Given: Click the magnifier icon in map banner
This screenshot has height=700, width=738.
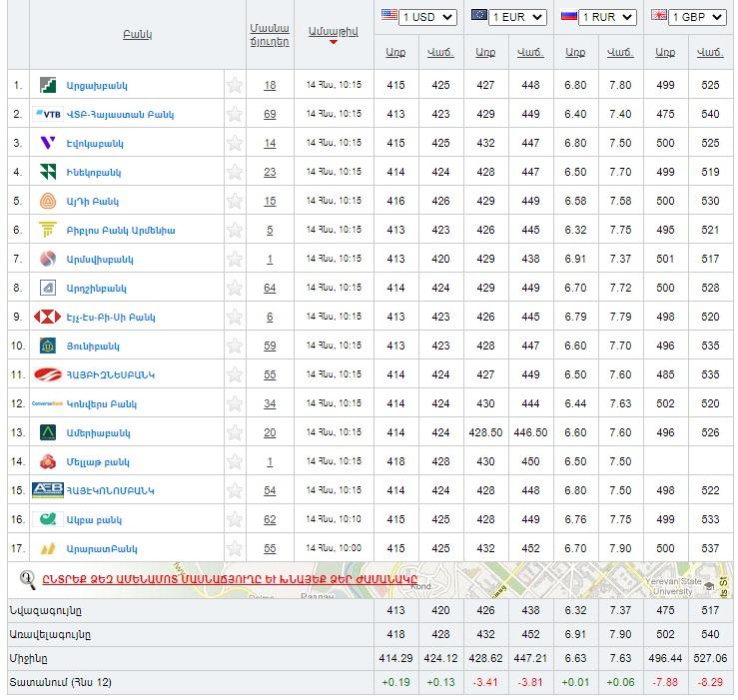Looking at the screenshot, I should point(28,578).
